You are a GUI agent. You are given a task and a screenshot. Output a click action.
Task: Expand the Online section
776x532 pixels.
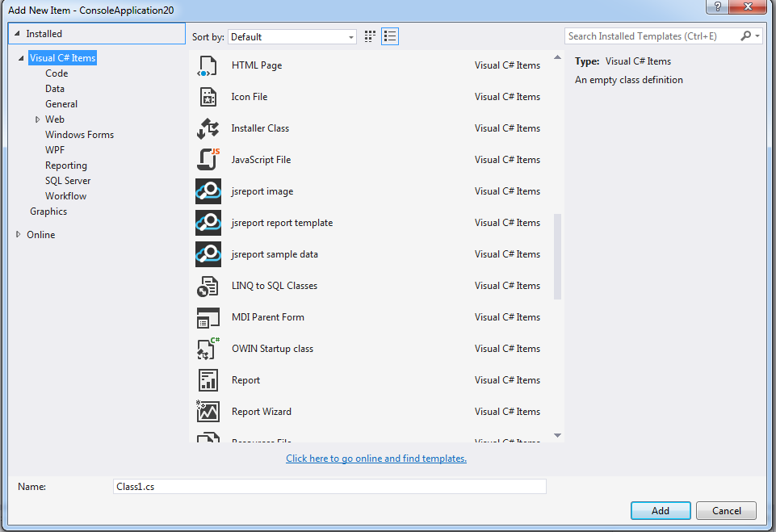[x=19, y=234]
